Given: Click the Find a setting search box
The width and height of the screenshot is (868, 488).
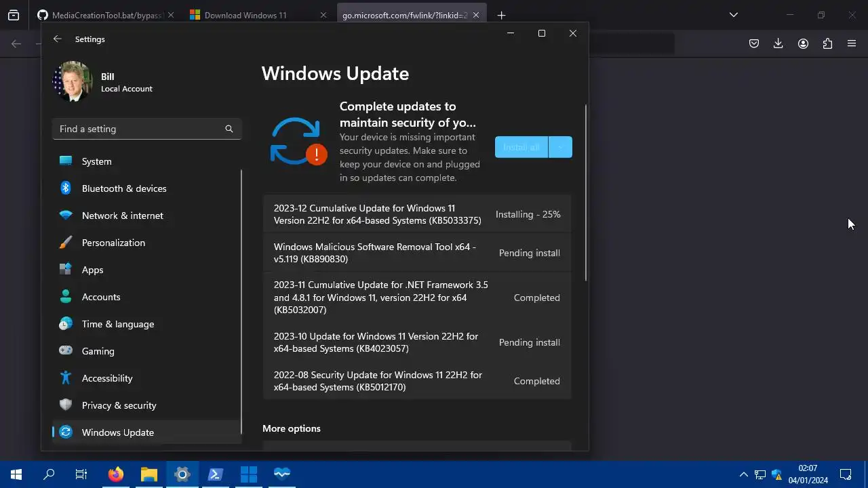Looking at the screenshot, I should coord(146,129).
